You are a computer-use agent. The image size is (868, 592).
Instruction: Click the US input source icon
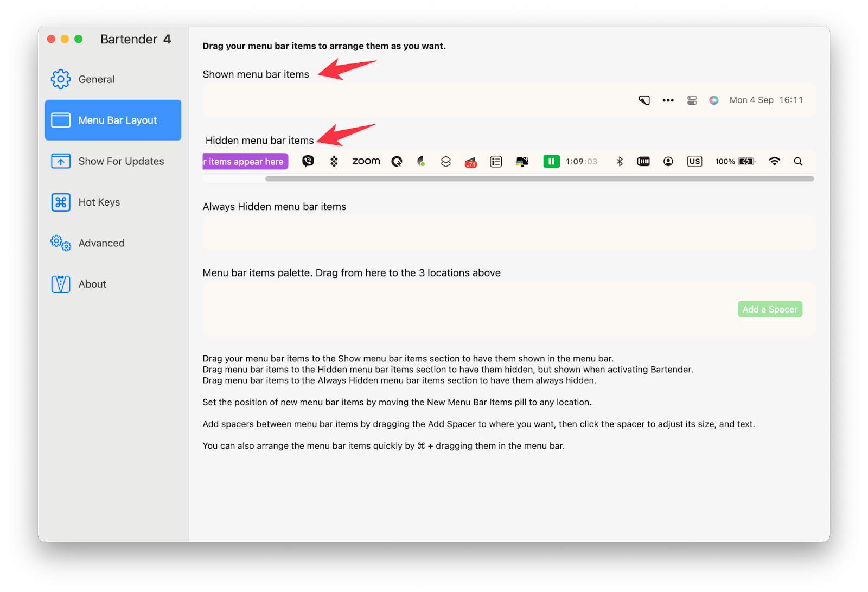click(x=694, y=161)
